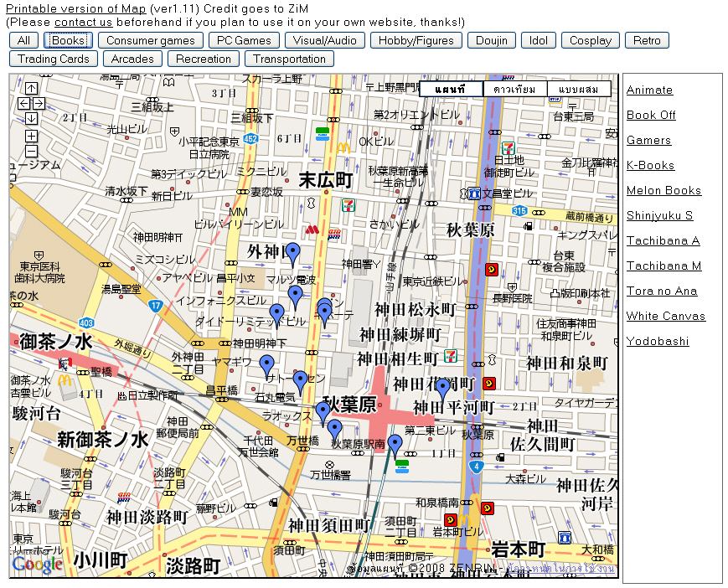The image size is (728, 588).
Task: Filter map by Recreation
Action: [204, 59]
